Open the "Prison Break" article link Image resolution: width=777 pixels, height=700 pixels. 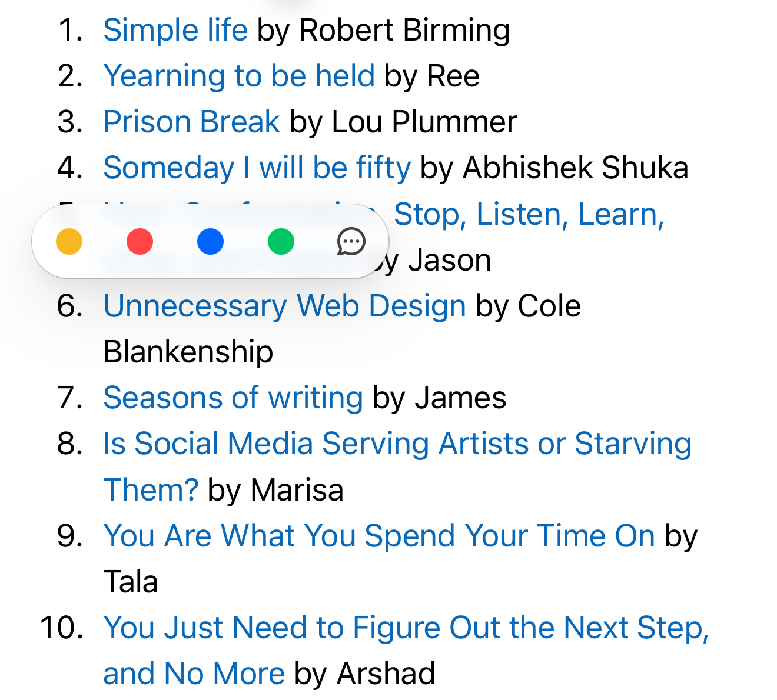click(191, 122)
